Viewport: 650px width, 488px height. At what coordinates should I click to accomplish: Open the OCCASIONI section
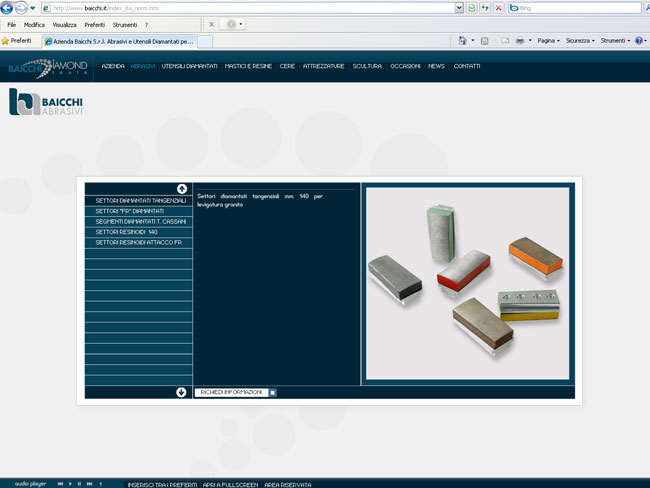(x=405, y=66)
